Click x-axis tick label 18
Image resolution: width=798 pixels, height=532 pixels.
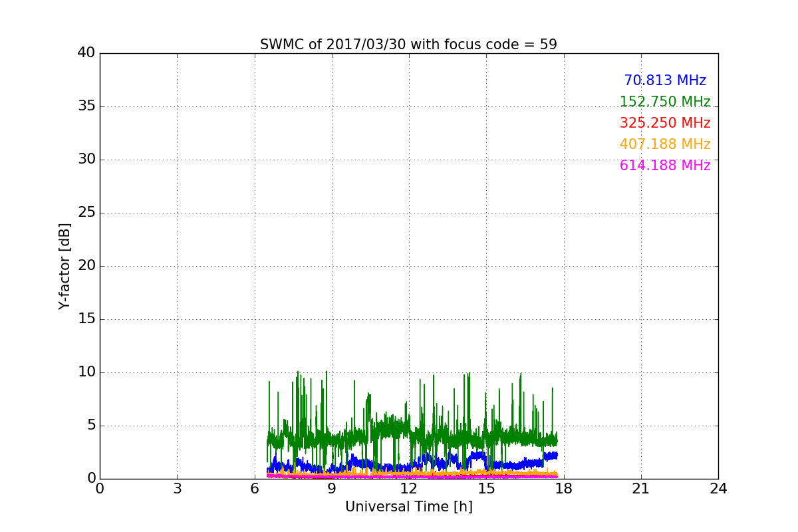click(564, 489)
